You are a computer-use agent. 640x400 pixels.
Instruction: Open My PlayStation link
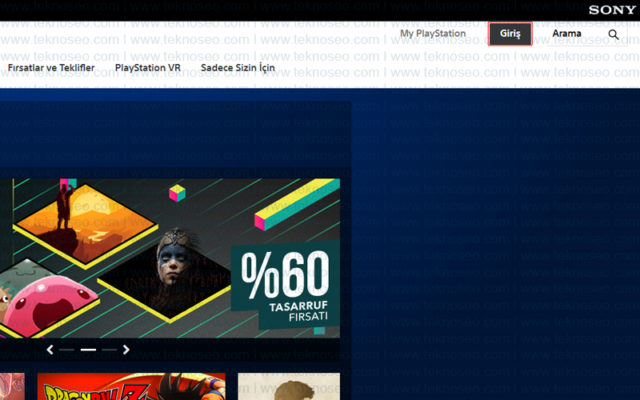433,34
